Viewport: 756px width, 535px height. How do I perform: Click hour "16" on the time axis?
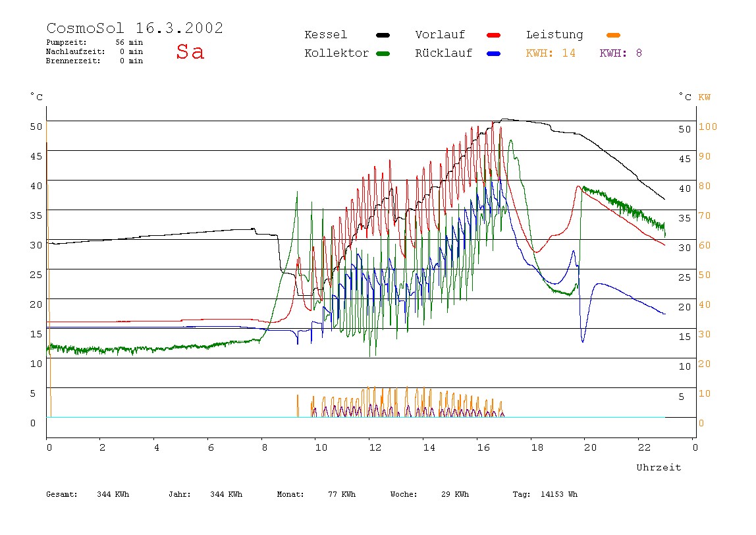[x=483, y=447]
